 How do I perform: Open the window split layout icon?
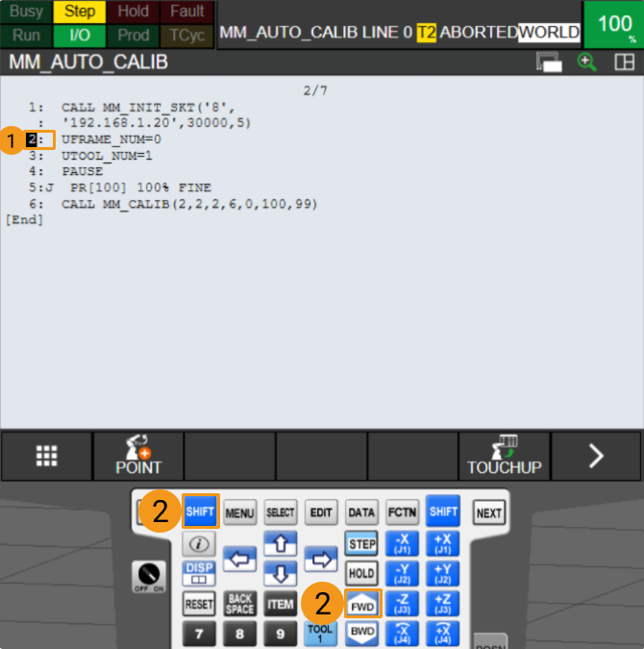click(624, 62)
